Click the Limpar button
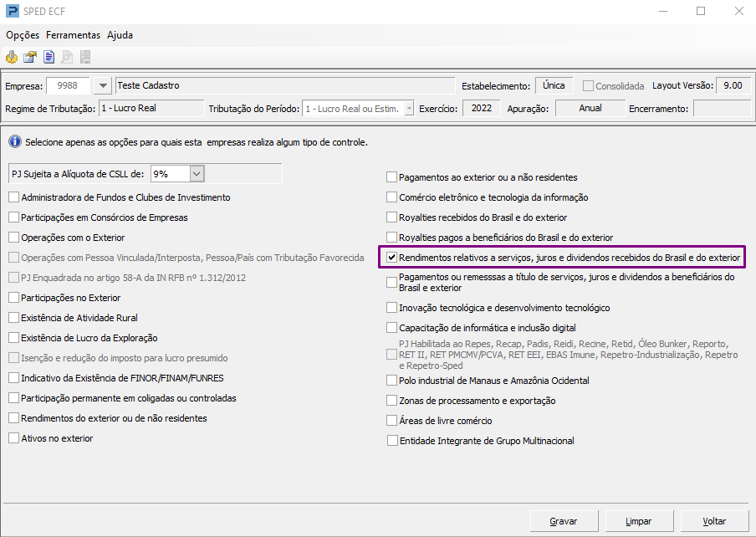Viewport: 756px width, 537px height. pyautogui.click(x=639, y=521)
